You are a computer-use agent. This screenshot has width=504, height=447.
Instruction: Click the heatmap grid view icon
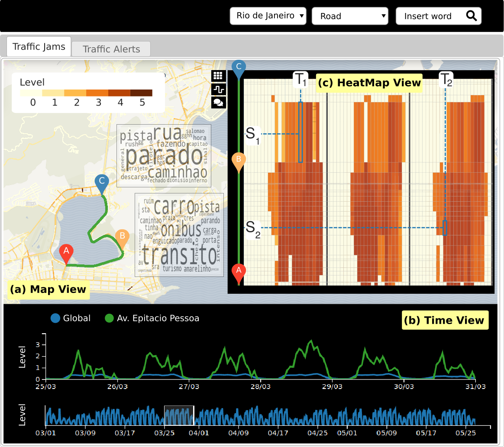click(218, 76)
